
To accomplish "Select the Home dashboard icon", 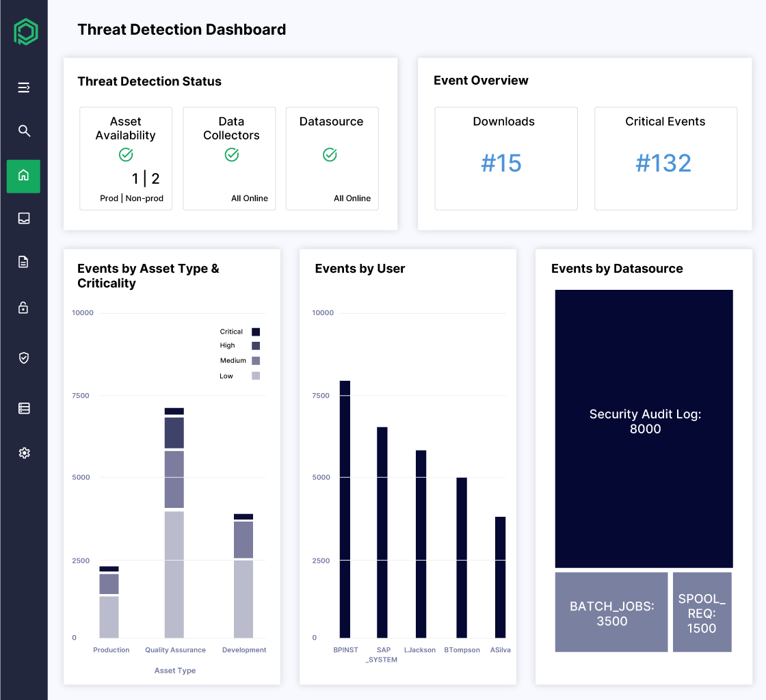I will click(x=23, y=176).
